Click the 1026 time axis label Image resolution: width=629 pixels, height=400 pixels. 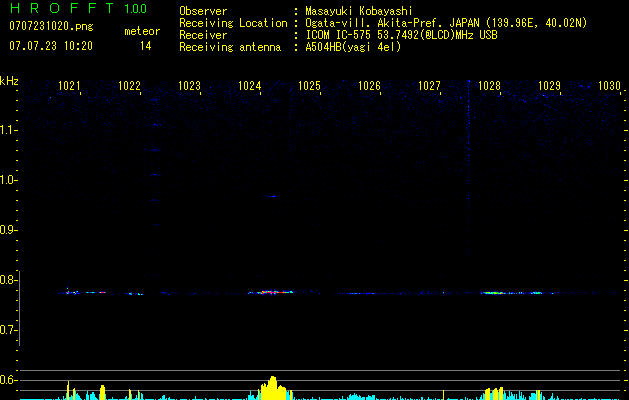pos(369,86)
